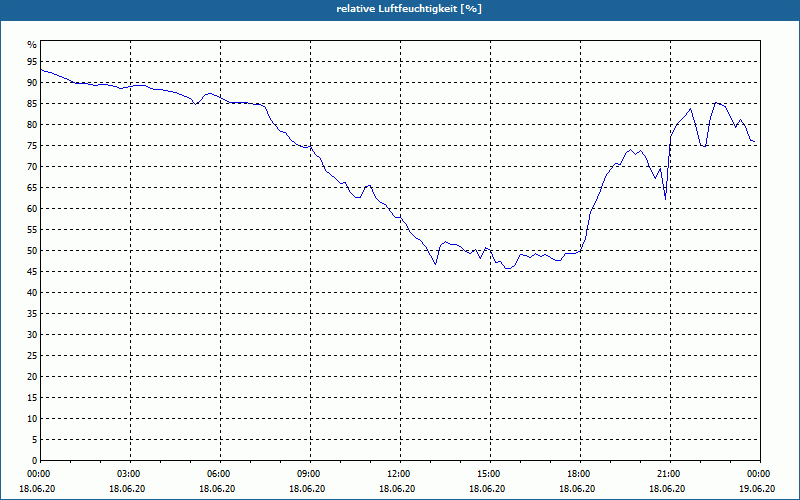
Task: Click the "25" y-axis label
Action: tap(32, 356)
